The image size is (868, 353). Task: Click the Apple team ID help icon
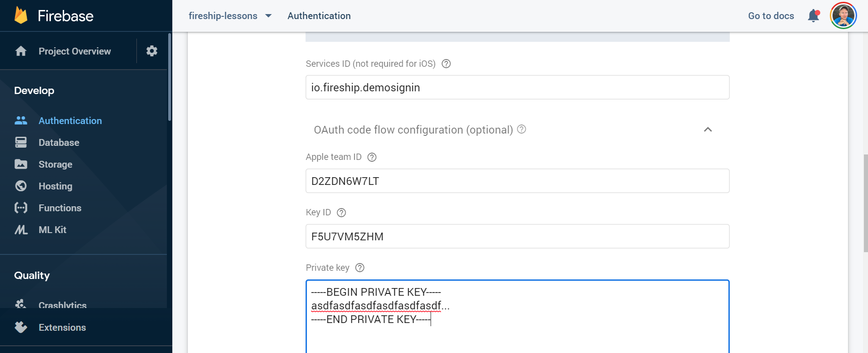click(x=372, y=157)
